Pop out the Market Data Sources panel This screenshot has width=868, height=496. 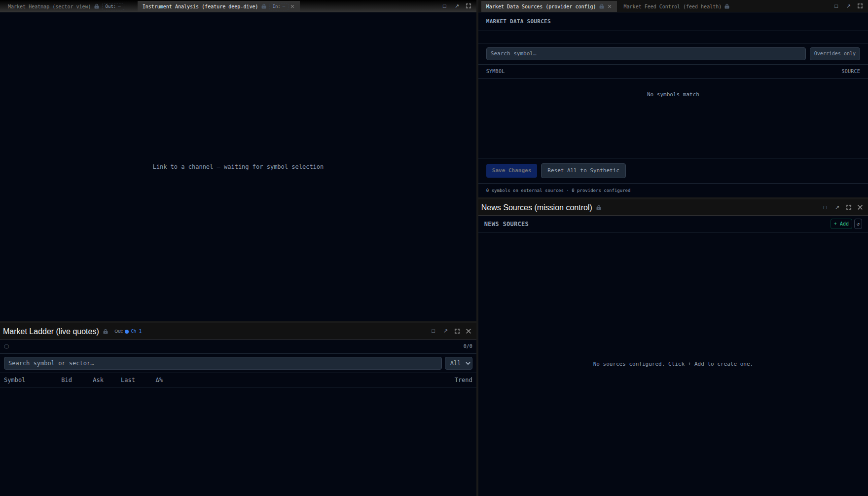click(x=848, y=6)
